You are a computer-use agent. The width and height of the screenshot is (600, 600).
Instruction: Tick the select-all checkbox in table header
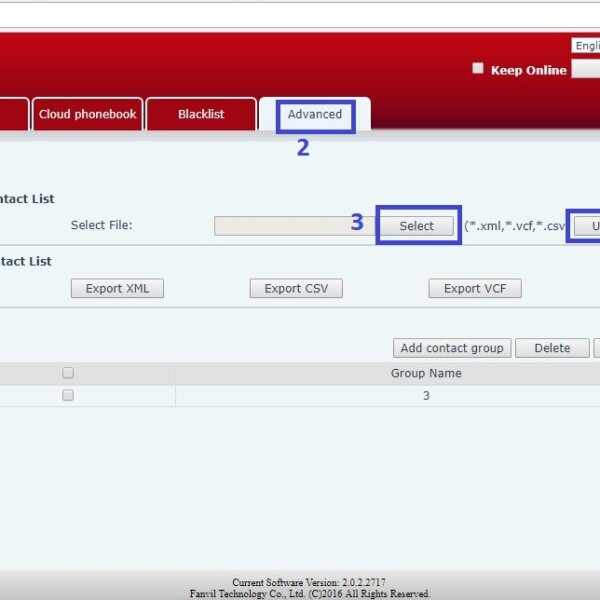pyautogui.click(x=68, y=373)
